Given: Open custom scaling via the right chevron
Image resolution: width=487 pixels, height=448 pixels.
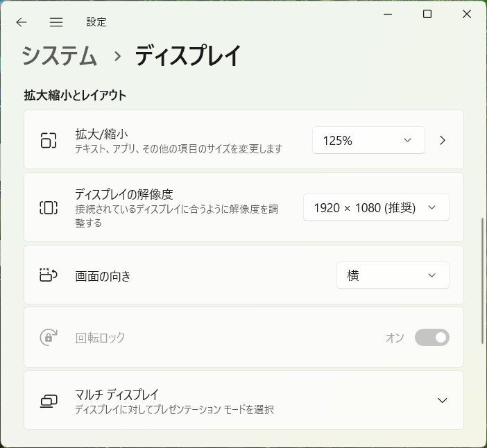Looking at the screenshot, I should tap(443, 140).
